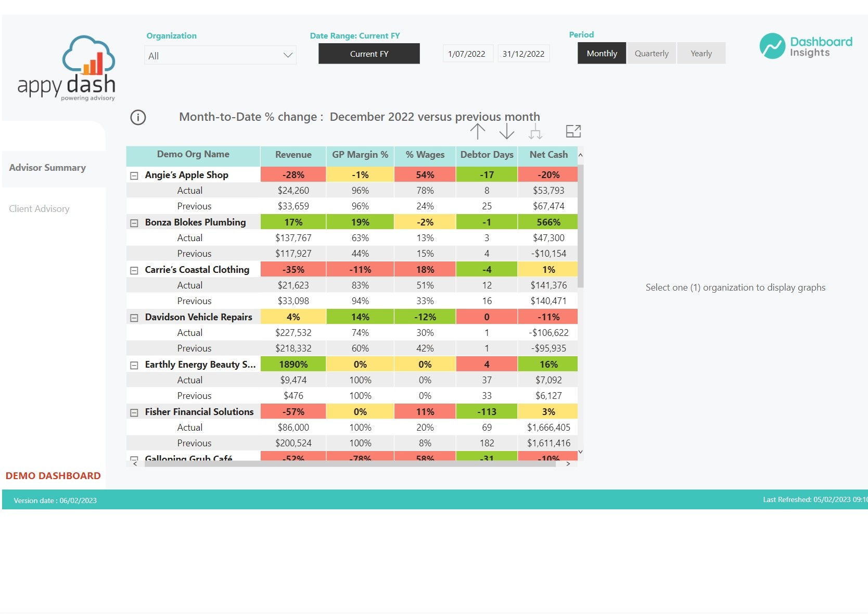Open the Advisor Summary page
Screen dimensions: 868x614
point(47,168)
